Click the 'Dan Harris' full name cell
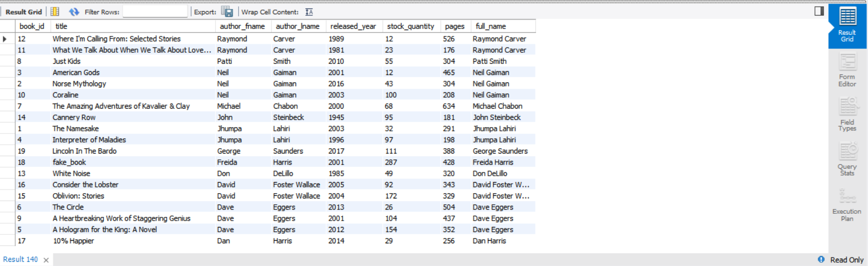Image resolution: width=868 pixels, height=266 pixels. (x=503, y=241)
